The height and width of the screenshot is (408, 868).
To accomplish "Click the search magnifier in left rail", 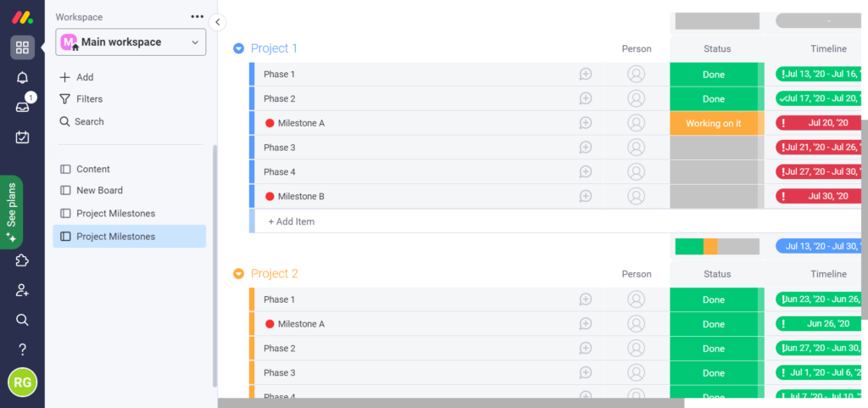I will [22, 320].
